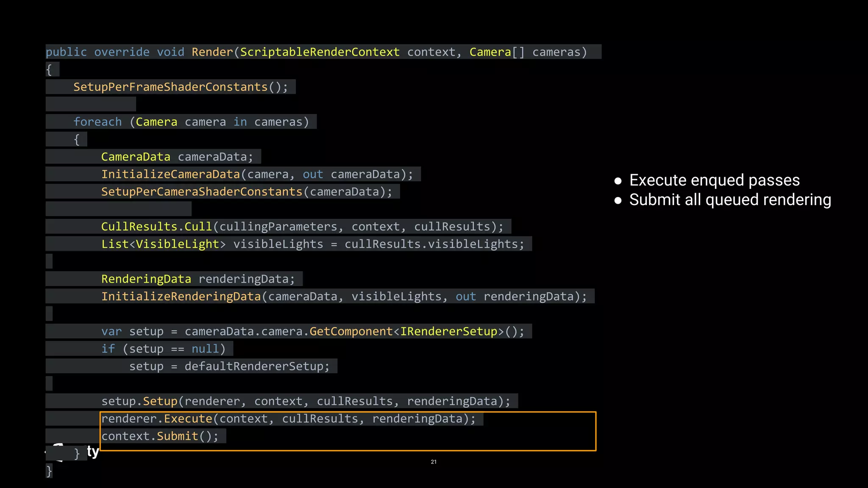Click GetComponent<IRendererSetup> call
The image size is (868, 488).
[407, 332]
